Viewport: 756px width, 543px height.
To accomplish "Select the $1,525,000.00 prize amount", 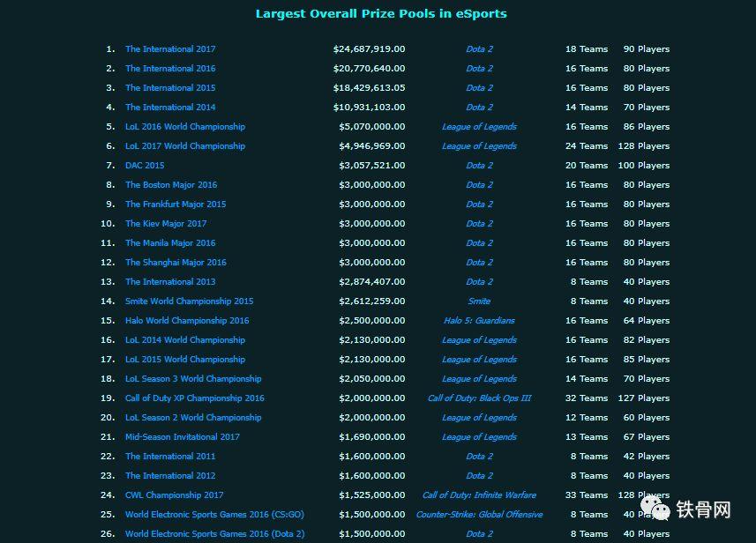I will click(371, 495).
